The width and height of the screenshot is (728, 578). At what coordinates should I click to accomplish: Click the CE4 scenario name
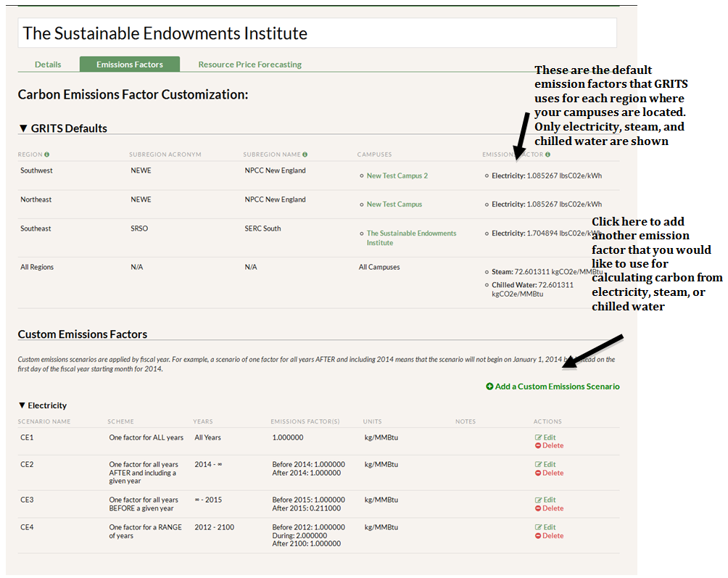[27, 527]
